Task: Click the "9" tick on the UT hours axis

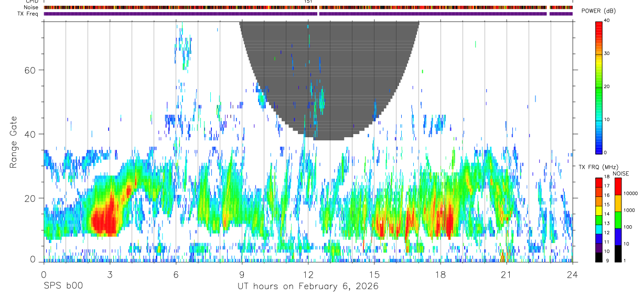Action: pyautogui.click(x=242, y=274)
